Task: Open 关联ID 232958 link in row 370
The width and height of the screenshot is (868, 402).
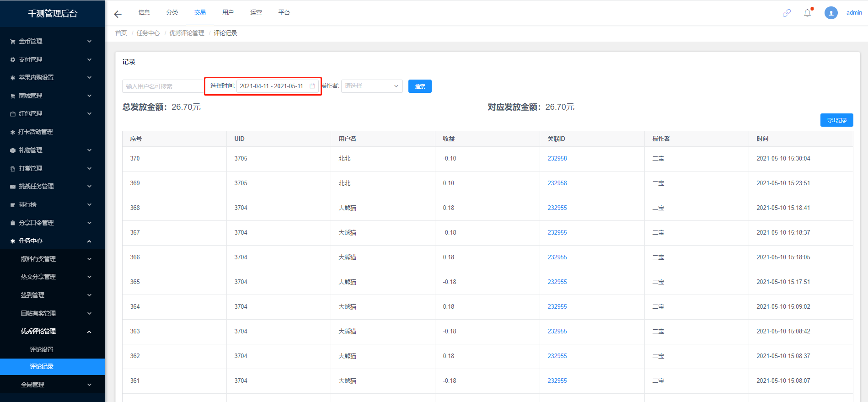Action: pos(557,158)
